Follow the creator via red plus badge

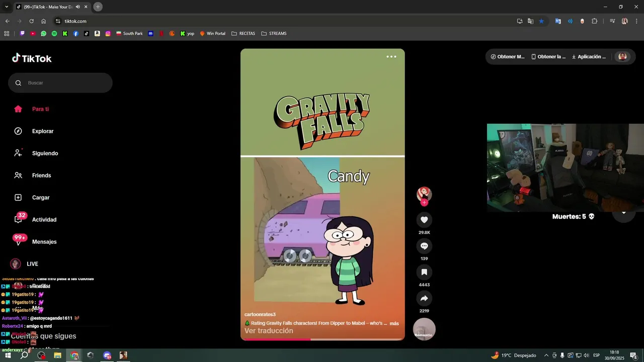click(x=424, y=203)
